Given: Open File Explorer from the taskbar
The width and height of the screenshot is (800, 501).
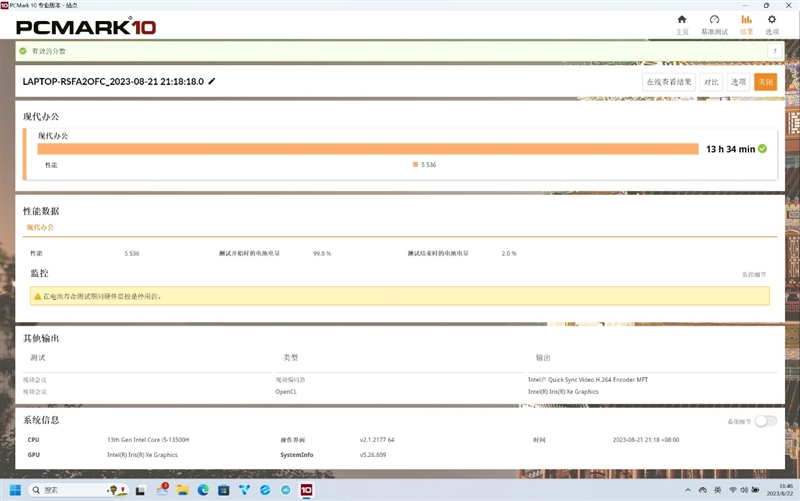Looking at the screenshot, I should (183, 490).
